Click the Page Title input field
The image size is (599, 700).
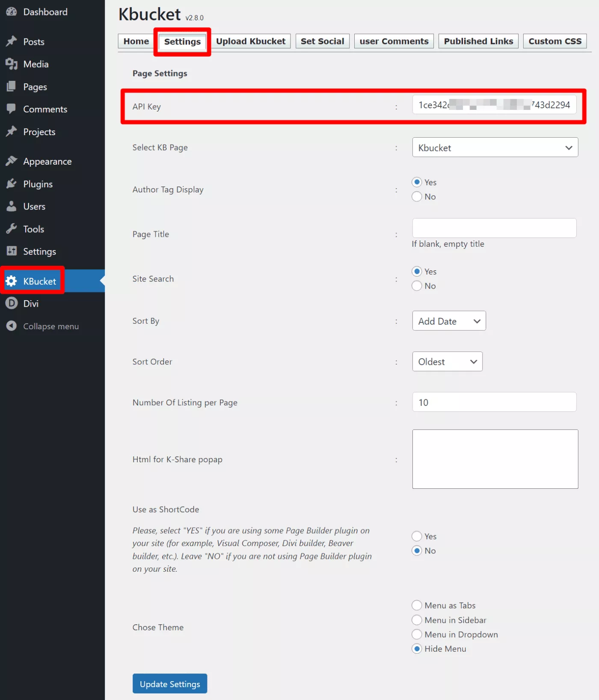pyautogui.click(x=494, y=228)
